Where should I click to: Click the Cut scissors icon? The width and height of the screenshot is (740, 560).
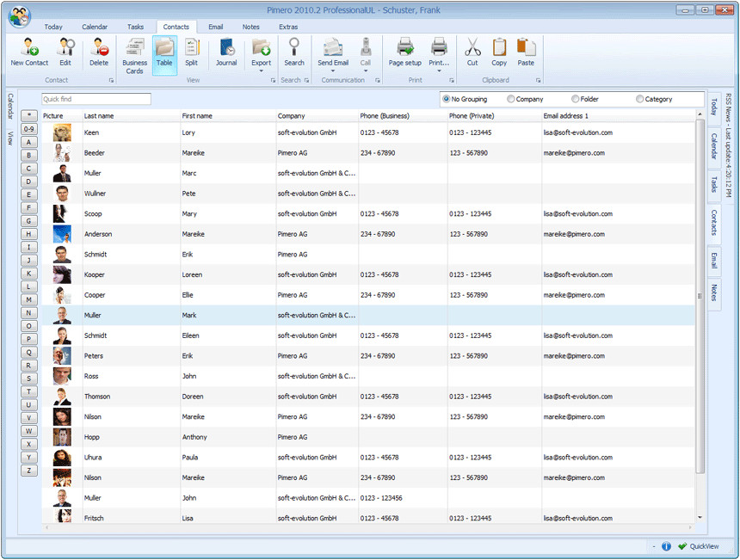click(x=472, y=47)
